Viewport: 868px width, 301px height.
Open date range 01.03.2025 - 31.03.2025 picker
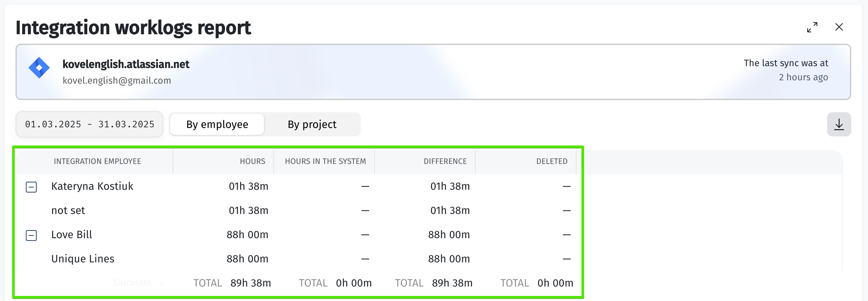pyautogui.click(x=89, y=124)
